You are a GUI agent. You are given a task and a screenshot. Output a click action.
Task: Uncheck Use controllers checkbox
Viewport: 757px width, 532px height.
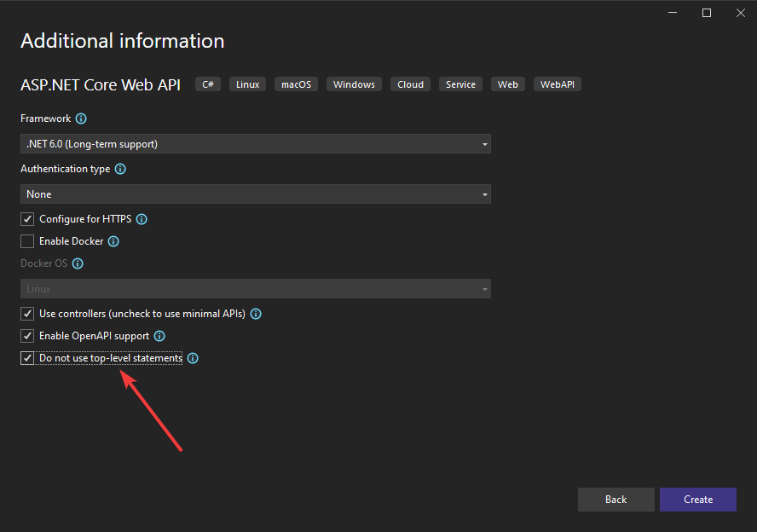(27, 314)
